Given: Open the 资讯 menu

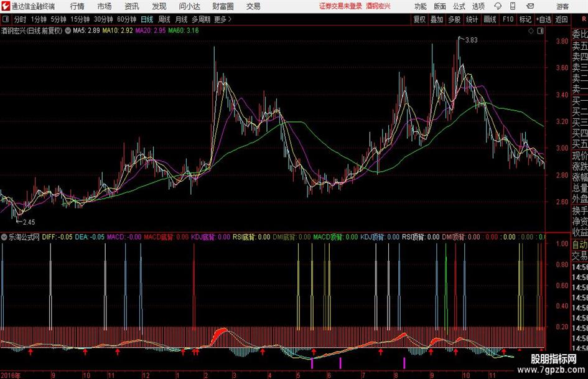Looking at the screenshot, I should (x=132, y=6).
